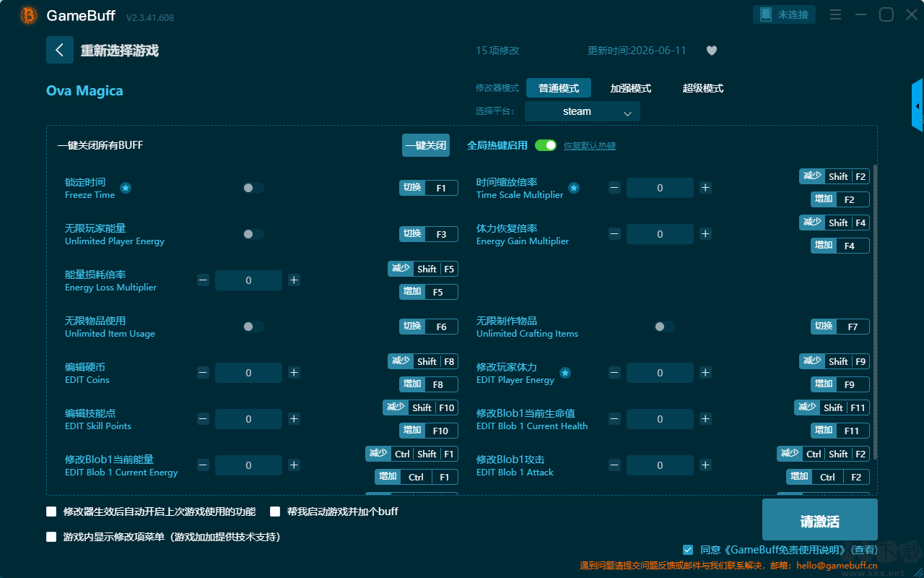Click the Time Scale Multiplier value field

tap(660, 188)
